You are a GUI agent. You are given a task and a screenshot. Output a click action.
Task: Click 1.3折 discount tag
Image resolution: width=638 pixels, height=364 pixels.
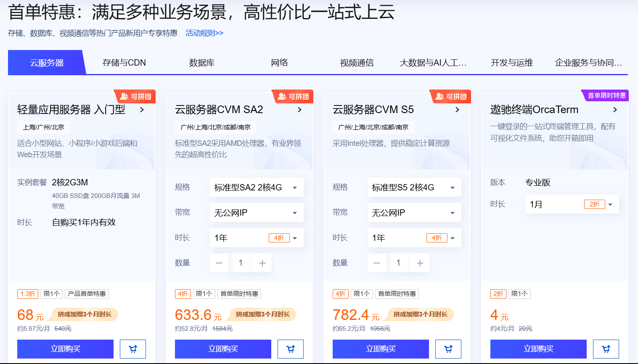[28, 294]
